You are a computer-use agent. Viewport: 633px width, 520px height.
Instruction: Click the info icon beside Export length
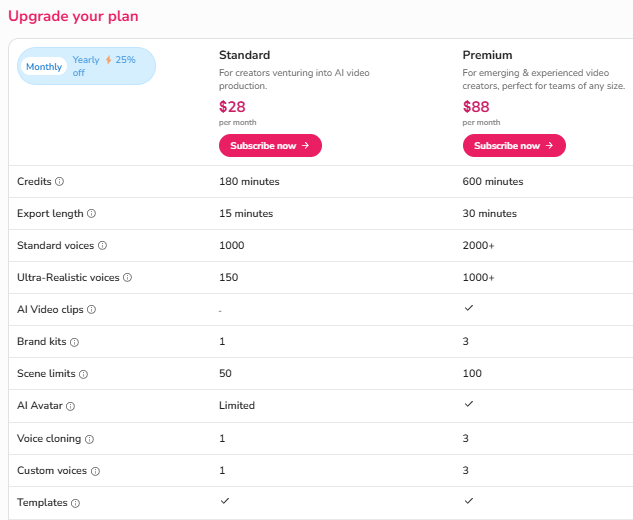coord(92,214)
